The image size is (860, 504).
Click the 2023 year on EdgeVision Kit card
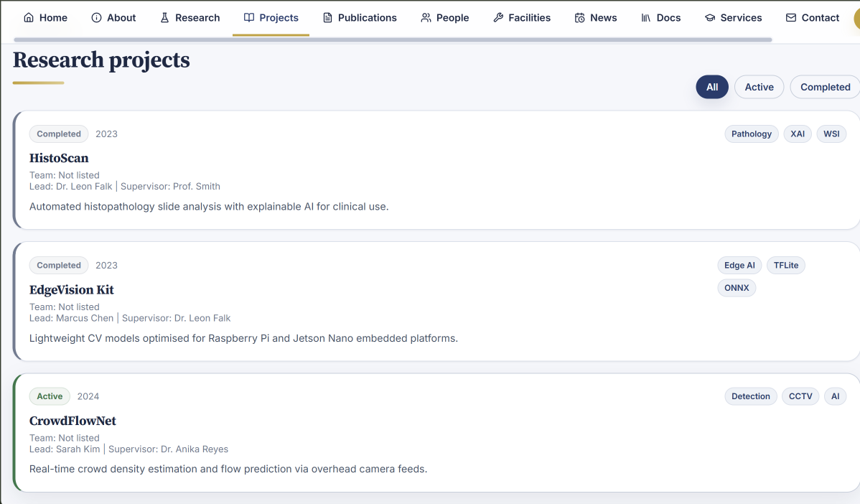click(106, 266)
